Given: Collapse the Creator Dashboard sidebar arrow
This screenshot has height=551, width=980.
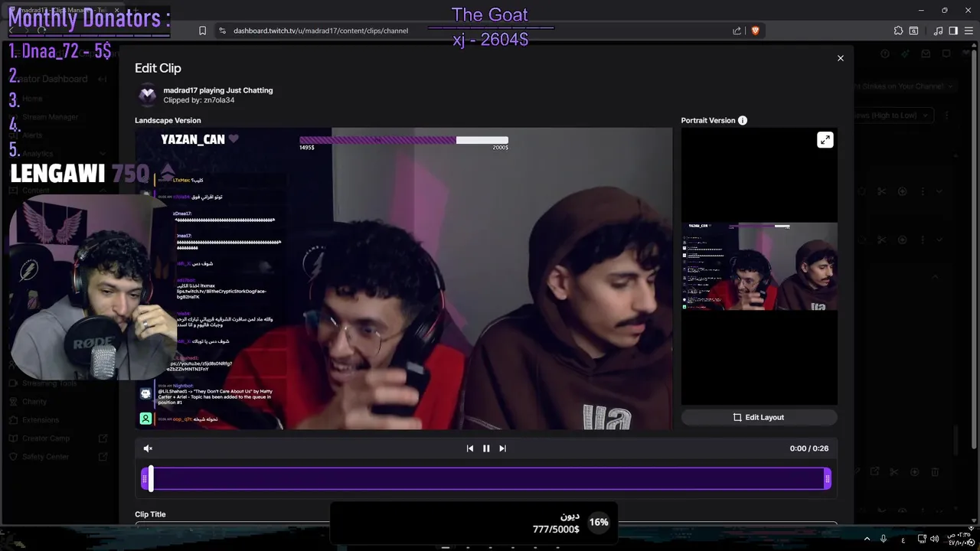Looking at the screenshot, I should coord(102,79).
